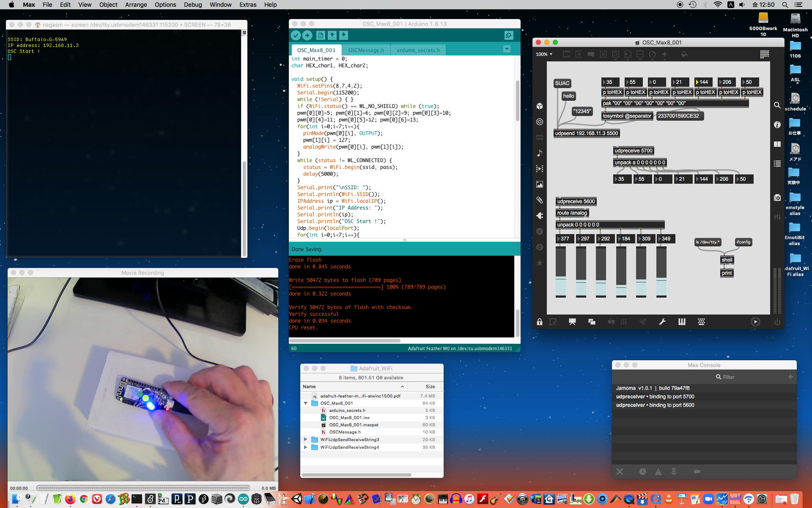Click the hello message box
This screenshot has width=812, height=508.
click(x=568, y=96)
